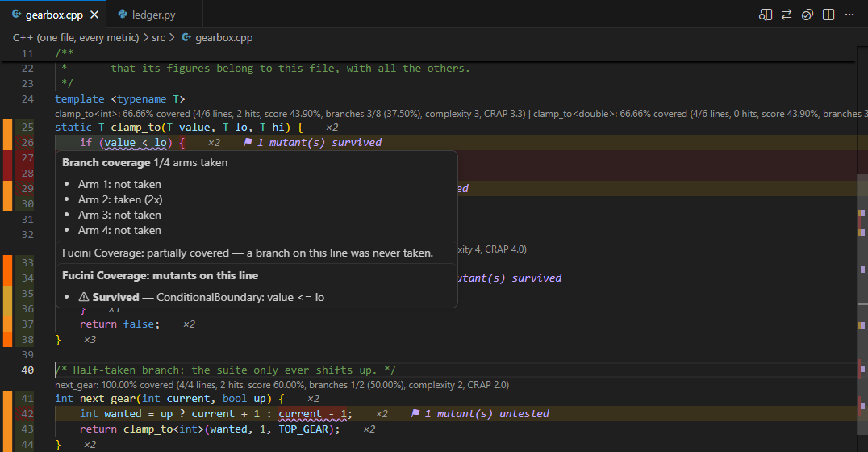Click line number 25 in the gutter
868x452 pixels.
point(27,127)
